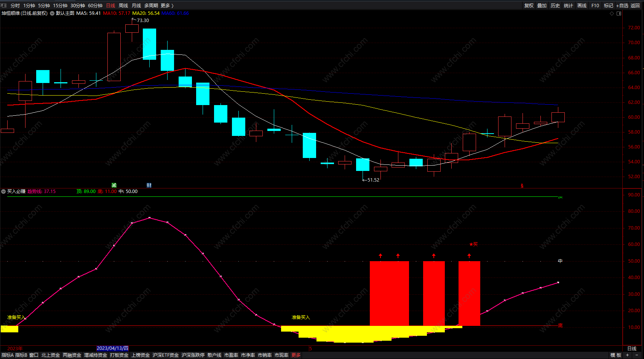Switch to 周线 weekly chart
The image size is (644, 359).
[x=123, y=6]
